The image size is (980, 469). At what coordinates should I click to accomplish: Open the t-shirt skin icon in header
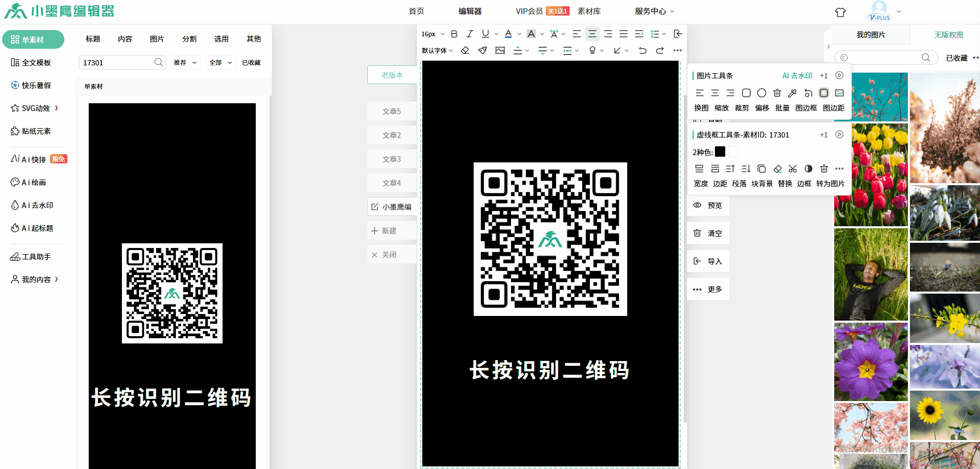tap(840, 12)
